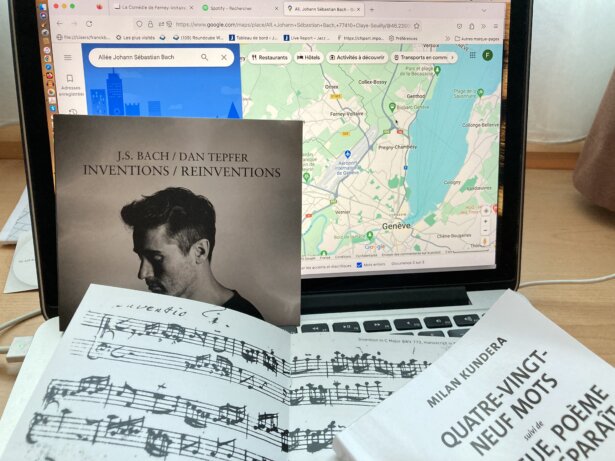This screenshot has width=615, height=461.
Task: Open the Google apps grid icon
Action: 473,55
